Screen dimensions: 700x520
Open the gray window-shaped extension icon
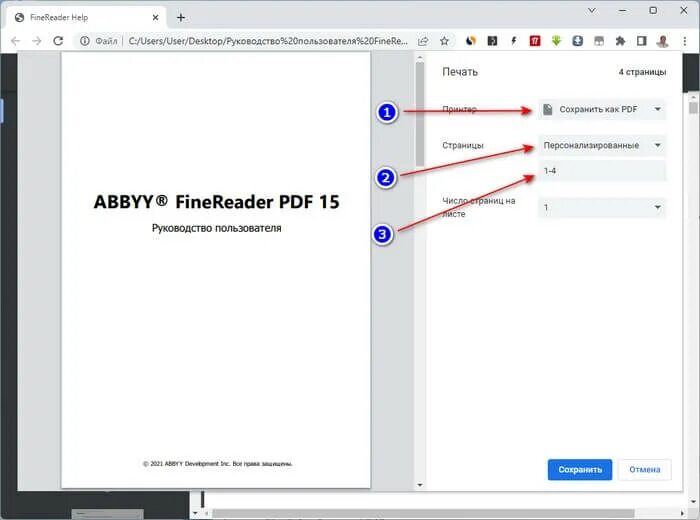[599, 41]
